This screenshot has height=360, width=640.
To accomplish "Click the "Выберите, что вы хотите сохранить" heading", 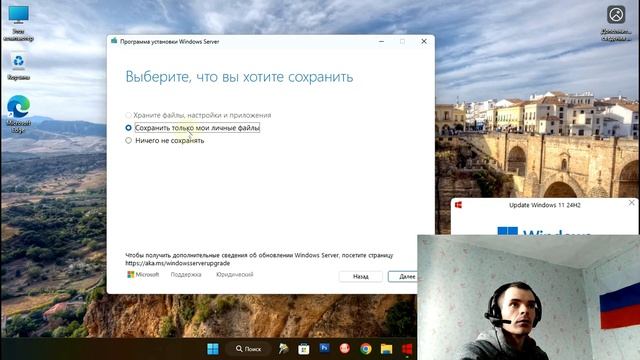I will (x=239, y=77).
